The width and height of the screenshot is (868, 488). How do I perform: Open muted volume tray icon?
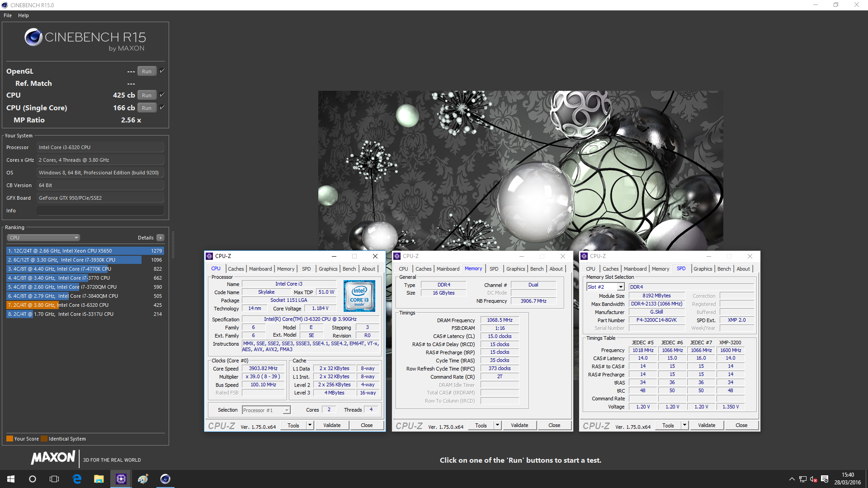pyautogui.click(x=813, y=479)
